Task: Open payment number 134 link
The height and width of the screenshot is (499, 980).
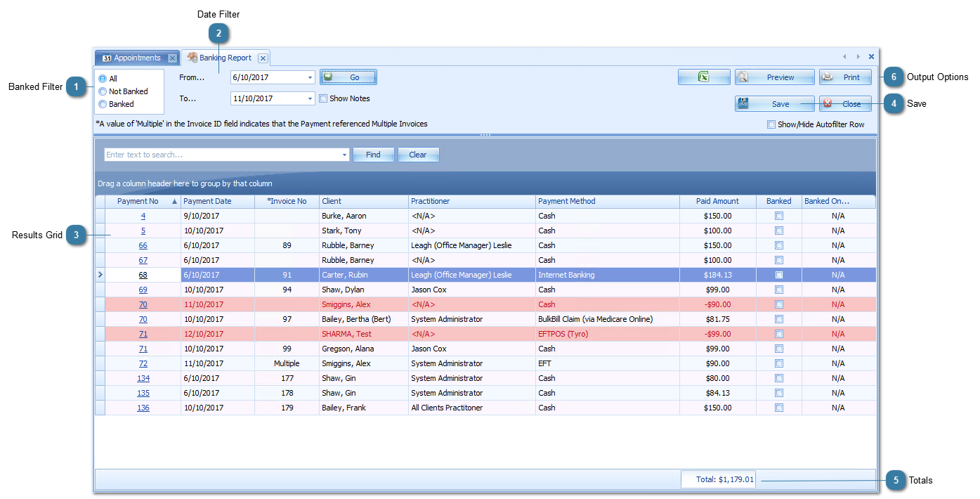Action: coord(143,378)
